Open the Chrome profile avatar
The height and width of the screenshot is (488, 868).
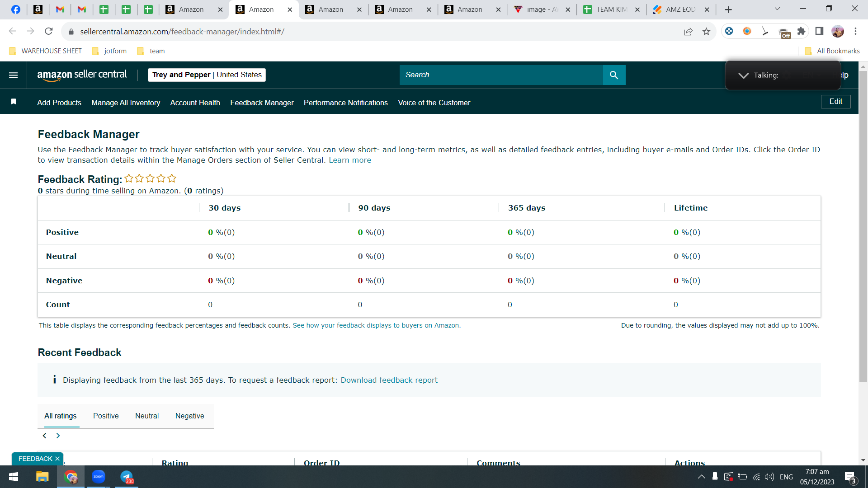pyautogui.click(x=838, y=31)
